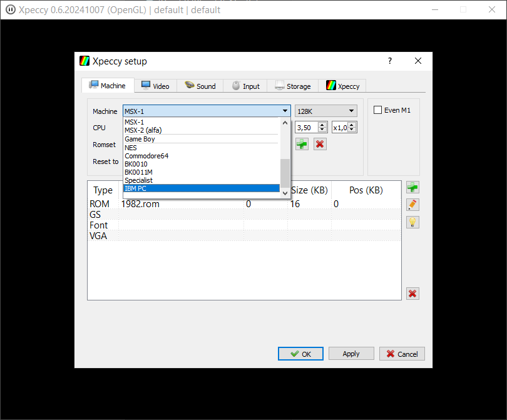Click the machine list scroll up arrow
This screenshot has height=420, width=507.
coord(285,123)
